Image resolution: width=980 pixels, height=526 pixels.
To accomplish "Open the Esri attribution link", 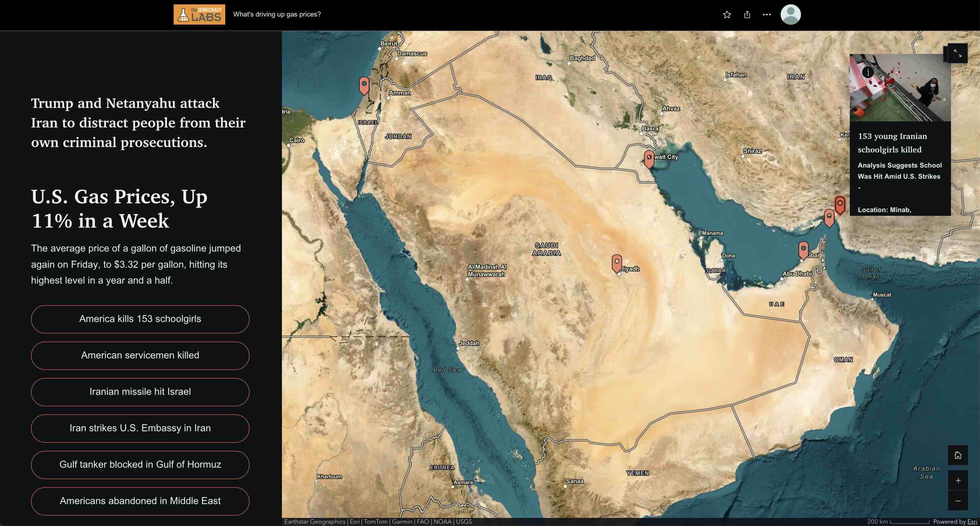I will tap(972, 521).
